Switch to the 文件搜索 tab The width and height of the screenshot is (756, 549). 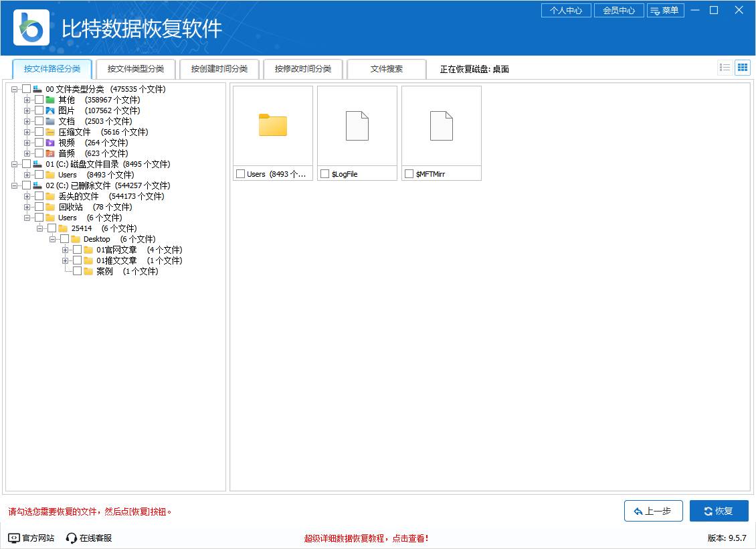[386, 68]
